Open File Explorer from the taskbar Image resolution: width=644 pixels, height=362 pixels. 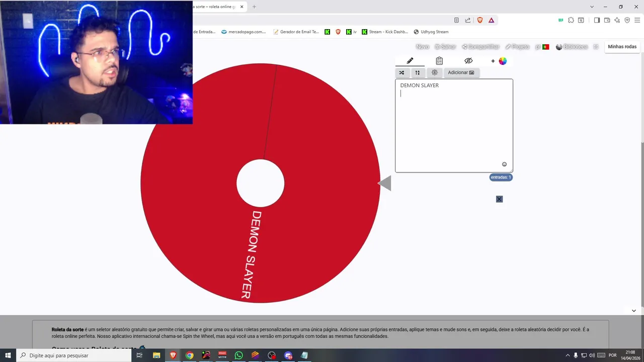(156, 355)
